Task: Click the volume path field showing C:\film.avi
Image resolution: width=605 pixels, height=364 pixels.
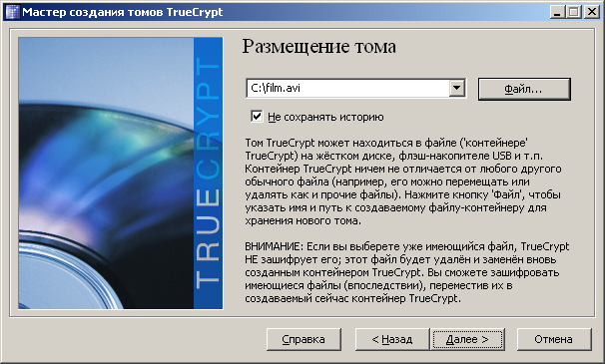Action: (x=347, y=89)
